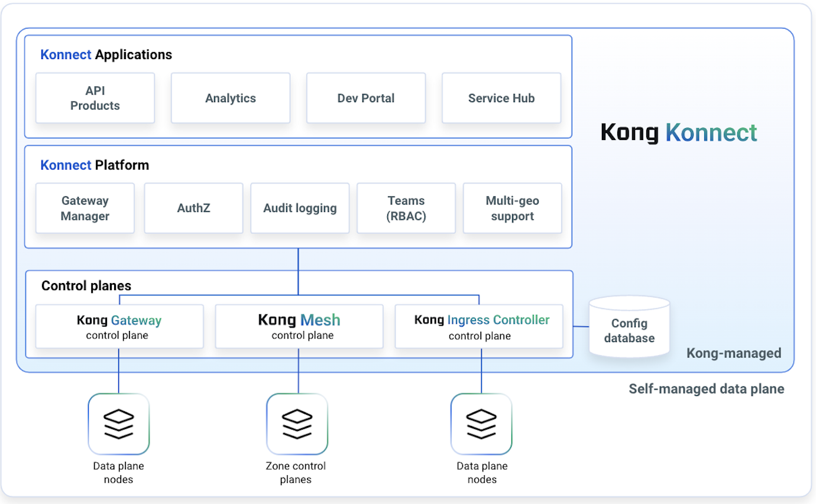The image size is (816, 504).
Task: Open the Dev Portal tile
Action: coord(365,98)
